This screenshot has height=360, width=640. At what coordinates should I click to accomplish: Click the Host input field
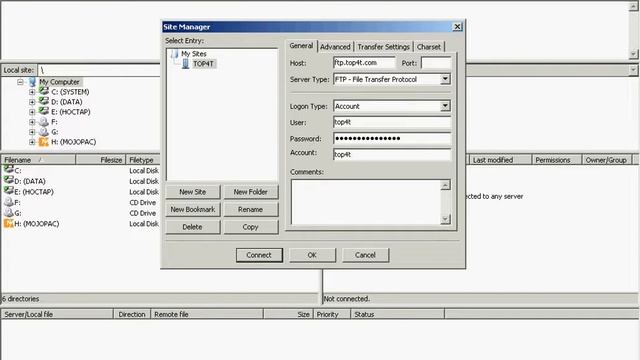coord(364,63)
